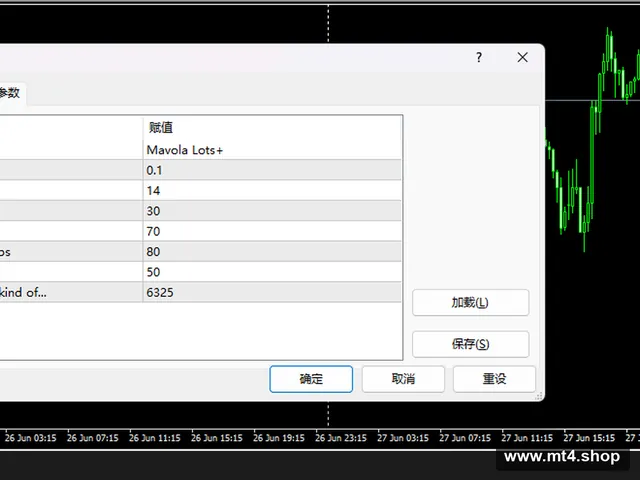Select the value cell showing 70
This screenshot has width=640, height=480.
point(272,231)
